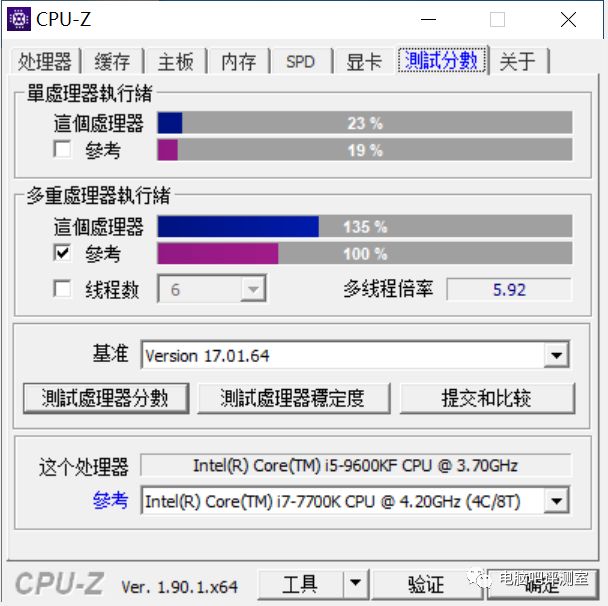
Task: Open the 线程数 thread count combo box
Action: tap(212, 289)
